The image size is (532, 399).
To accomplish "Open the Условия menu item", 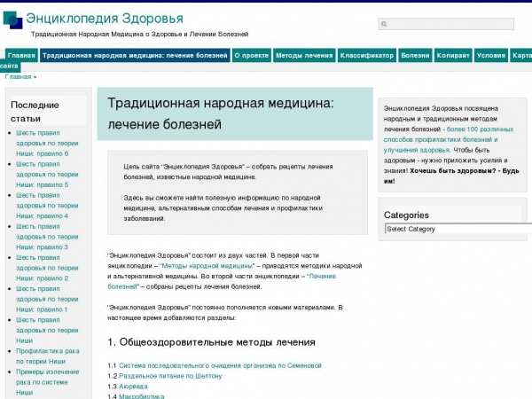I will point(491,56).
